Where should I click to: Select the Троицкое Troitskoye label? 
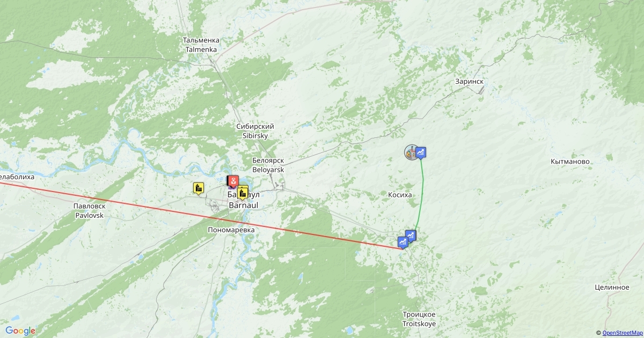(x=419, y=319)
